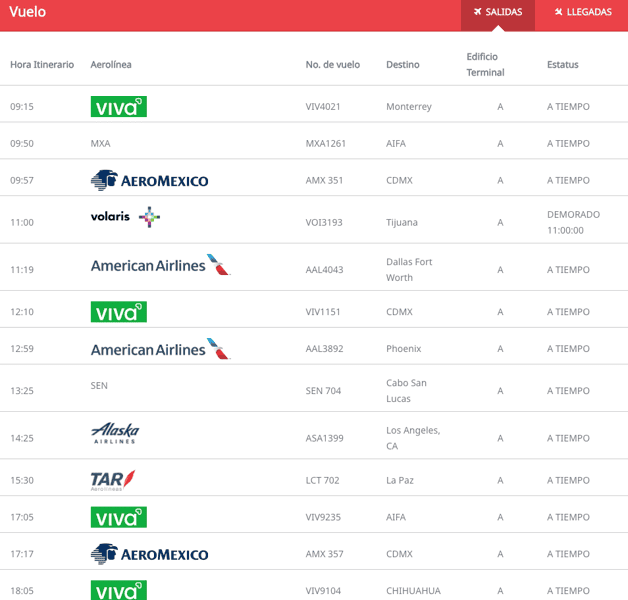This screenshot has width=628, height=600.
Task: Select flight number MXA1261
Action: tap(325, 144)
